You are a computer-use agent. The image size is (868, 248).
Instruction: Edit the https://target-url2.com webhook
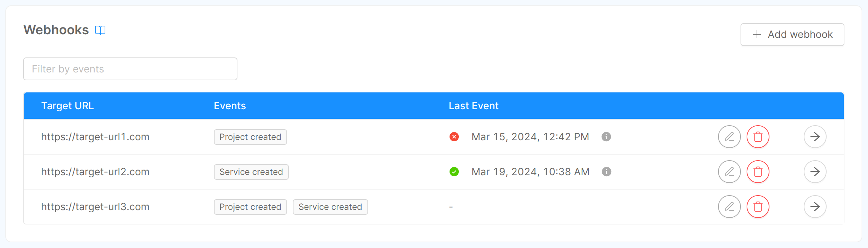point(729,172)
